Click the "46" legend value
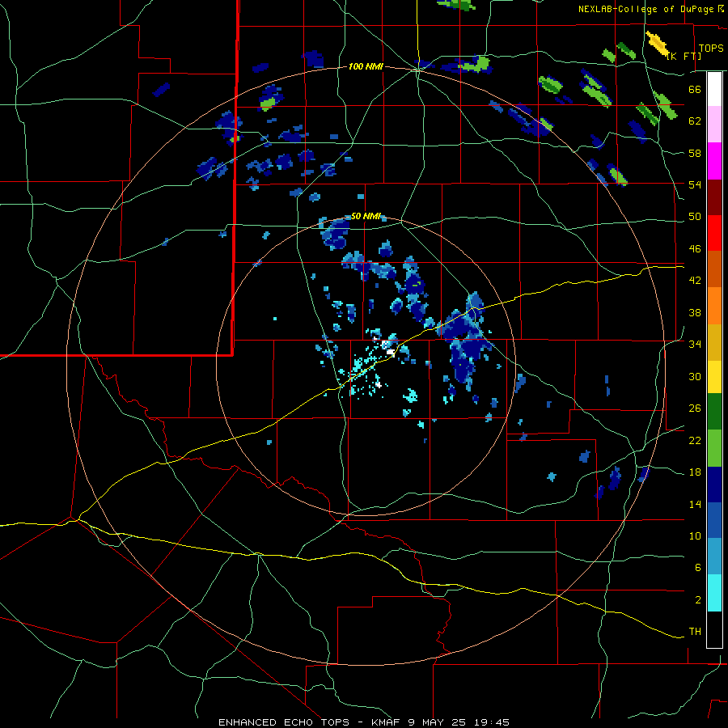The height and width of the screenshot is (728, 728). (695, 249)
